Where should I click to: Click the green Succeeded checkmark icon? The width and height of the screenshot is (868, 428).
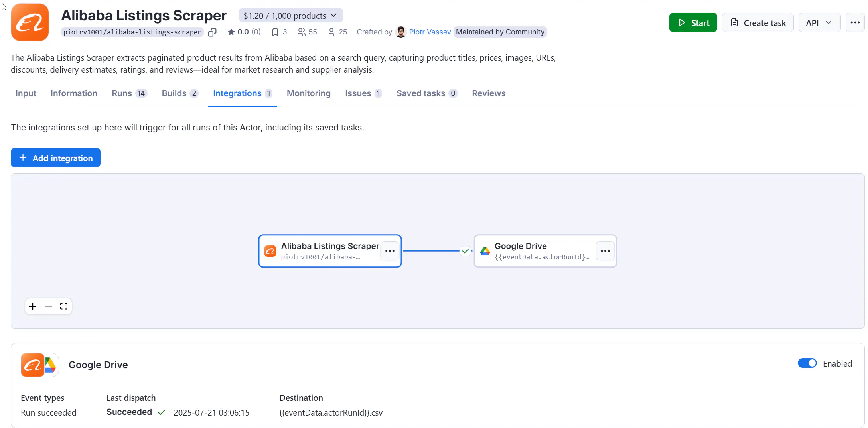click(162, 412)
